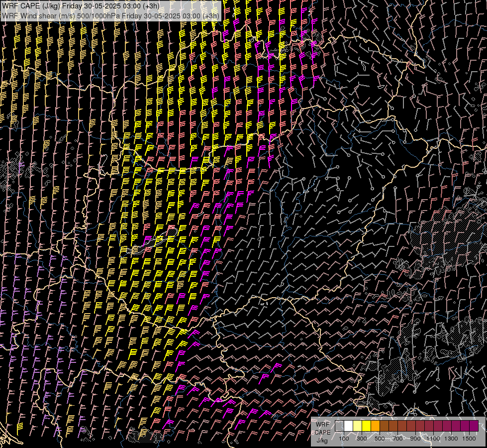Image resolution: width=487 pixels, height=448 pixels.
Task: Click the last purple CAPE legend swatch
Action: point(474,426)
